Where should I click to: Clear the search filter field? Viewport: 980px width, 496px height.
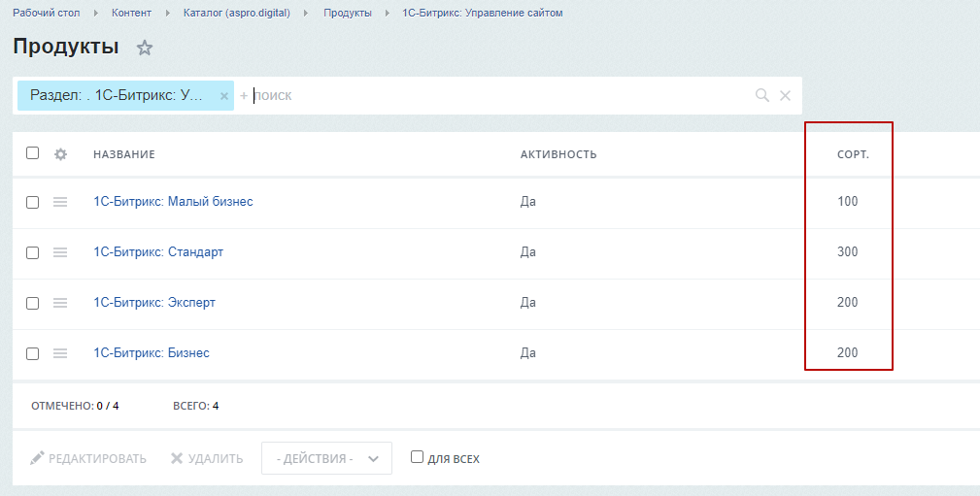[x=785, y=95]
